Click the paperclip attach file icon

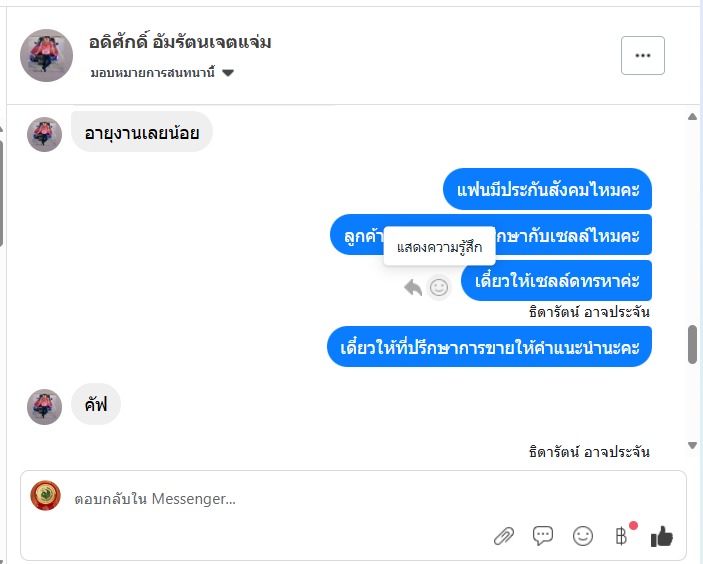(x=503, y=537)
